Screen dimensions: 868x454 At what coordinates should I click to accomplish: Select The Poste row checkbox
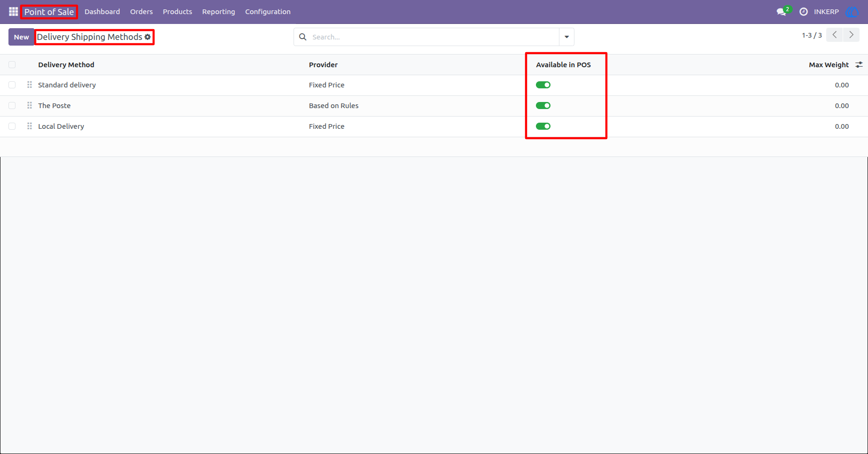[x=12, y=105]
